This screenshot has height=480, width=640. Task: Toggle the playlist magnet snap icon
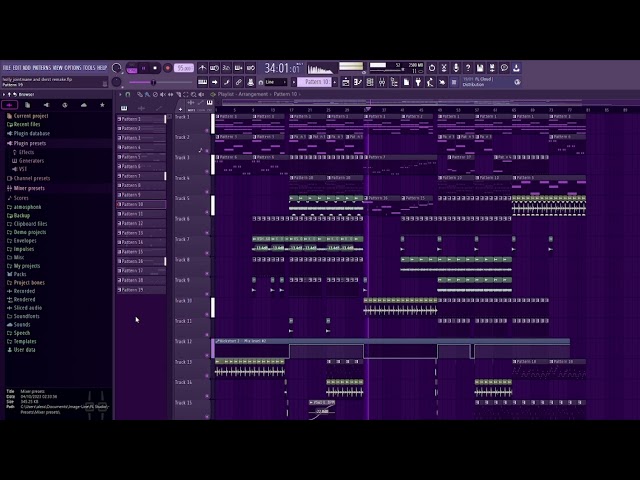128,94
